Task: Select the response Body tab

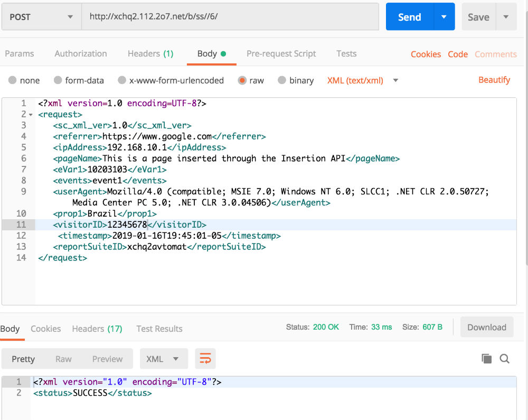Action: pyautogui.click(x=10, y=329)
